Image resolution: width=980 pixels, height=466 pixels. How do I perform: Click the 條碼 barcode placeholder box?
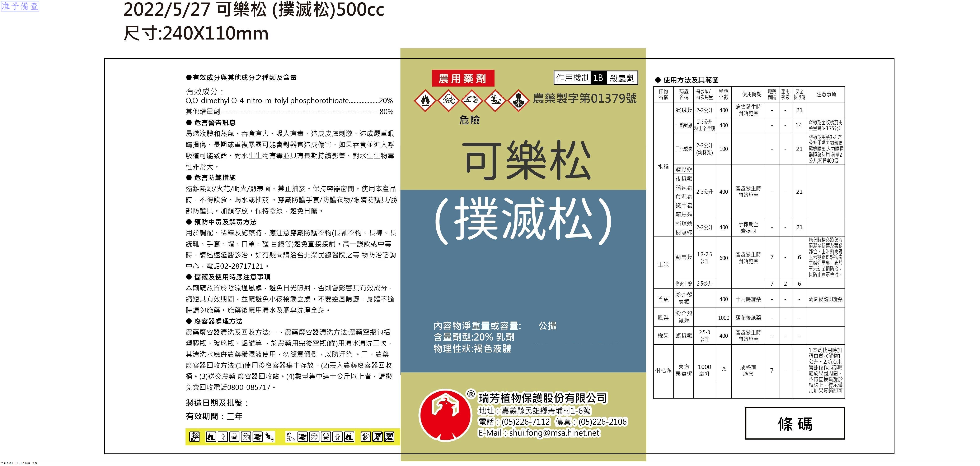click(795, 423)
